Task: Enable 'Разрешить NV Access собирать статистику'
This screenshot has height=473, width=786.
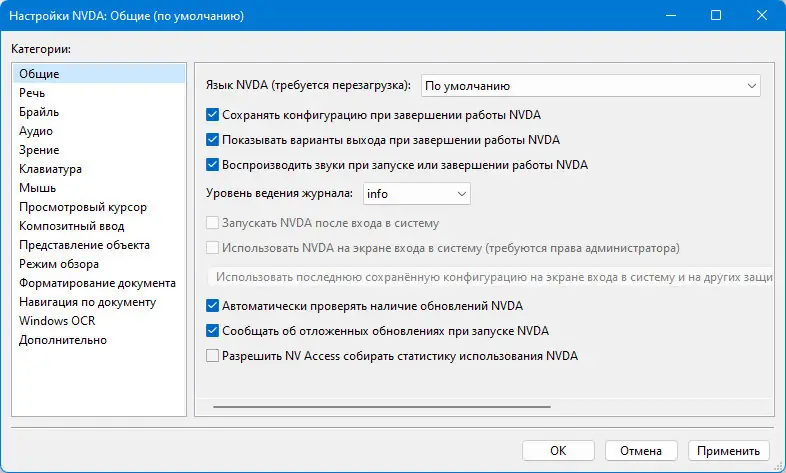Action: 212,355
